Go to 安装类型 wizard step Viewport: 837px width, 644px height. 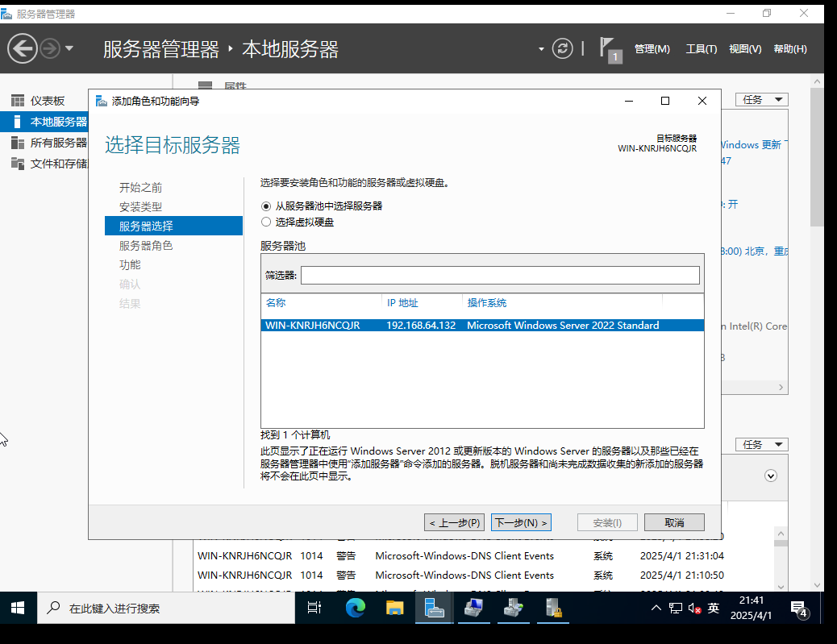click(x=140, y=206)
